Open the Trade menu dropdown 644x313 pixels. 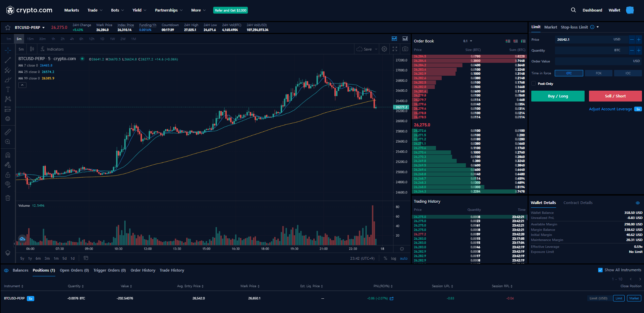(x=95, y=10)
